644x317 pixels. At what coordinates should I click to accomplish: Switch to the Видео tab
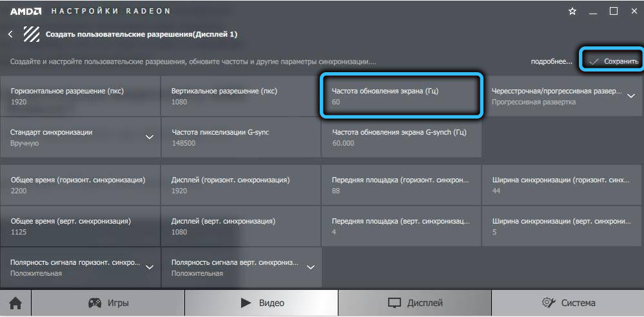[261, 303]
